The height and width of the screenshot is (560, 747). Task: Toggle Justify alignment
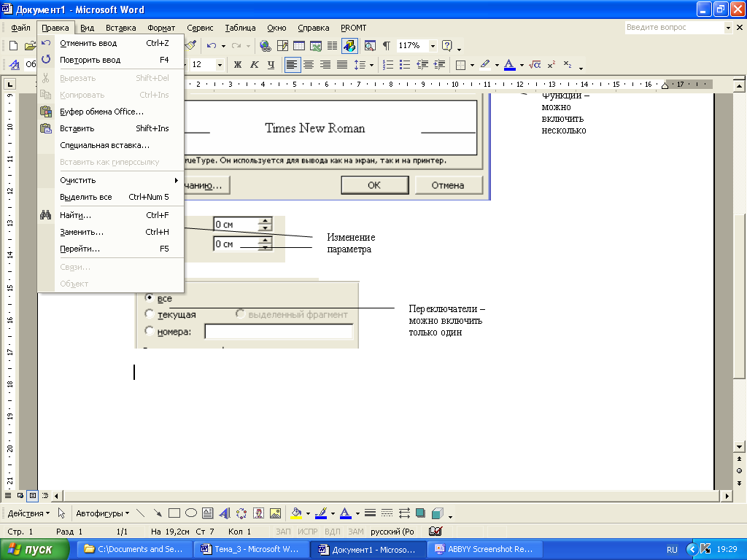pos(342,64)
